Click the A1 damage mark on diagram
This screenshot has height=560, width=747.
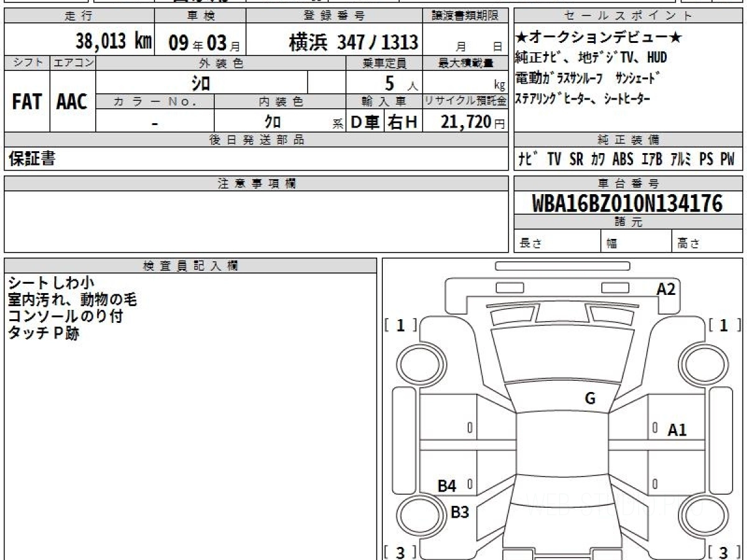point(677,429)
